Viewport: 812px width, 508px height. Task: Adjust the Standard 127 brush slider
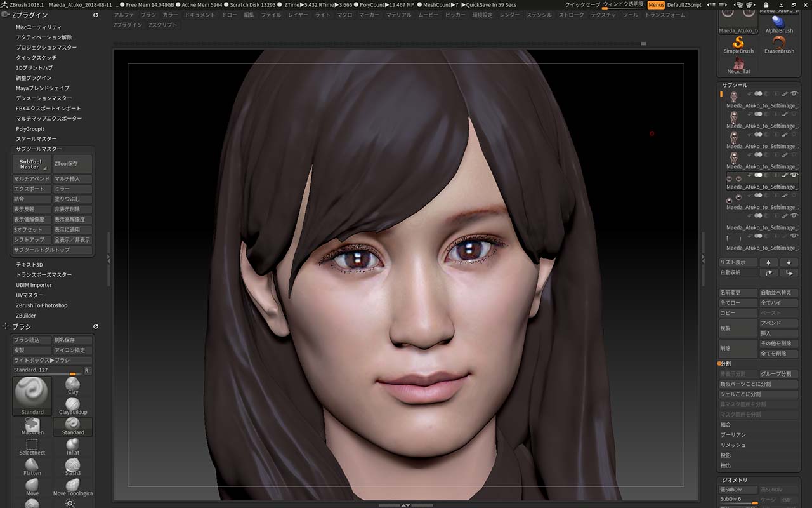tap(48, 370)
